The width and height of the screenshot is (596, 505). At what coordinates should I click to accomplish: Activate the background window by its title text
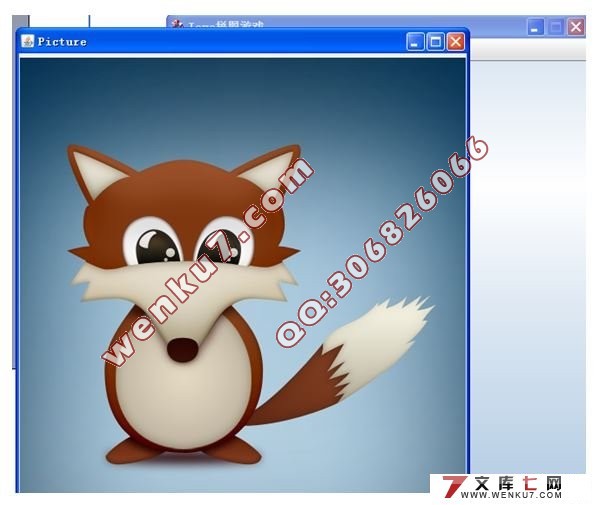coord(225,25)
